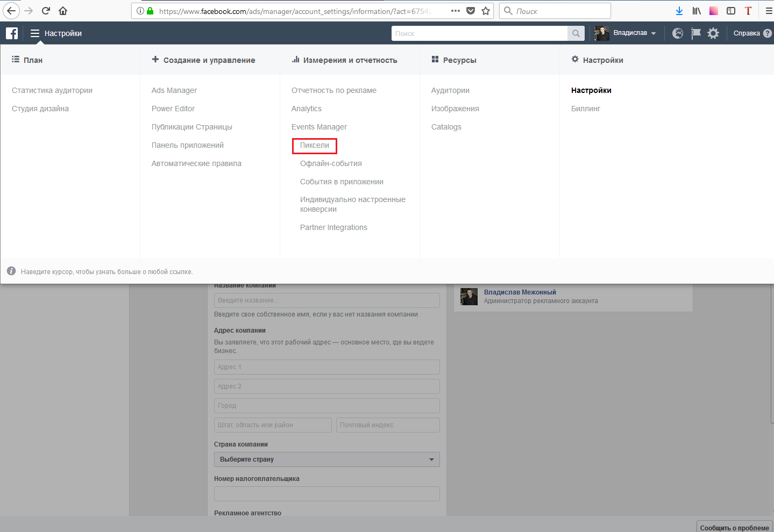Click the Facebook search magnifier button
This screenshot has width=774, height=532.
pyautogui.click(x=576, y=33)
